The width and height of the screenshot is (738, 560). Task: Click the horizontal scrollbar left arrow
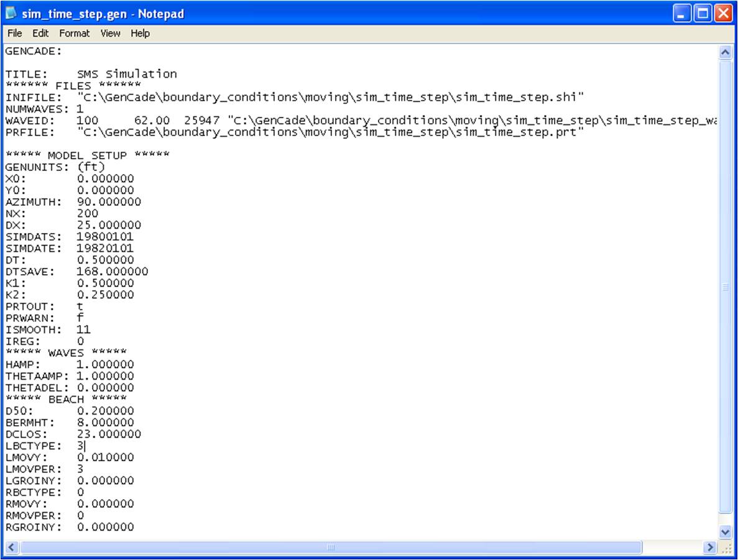pos(12,548)
